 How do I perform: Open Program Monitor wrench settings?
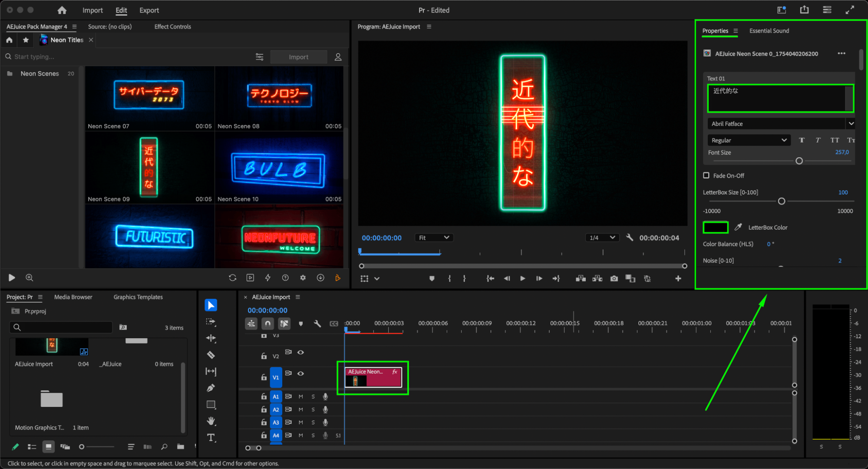(629, 238)
